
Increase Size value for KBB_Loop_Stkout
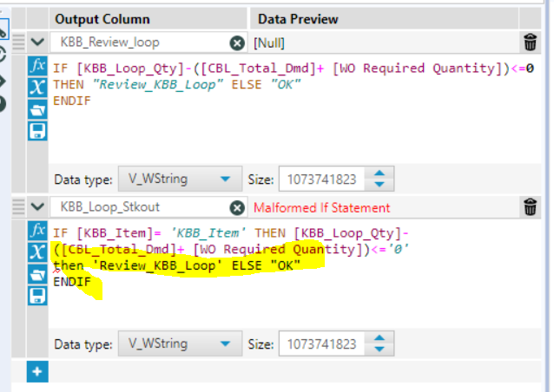[379, 337]
